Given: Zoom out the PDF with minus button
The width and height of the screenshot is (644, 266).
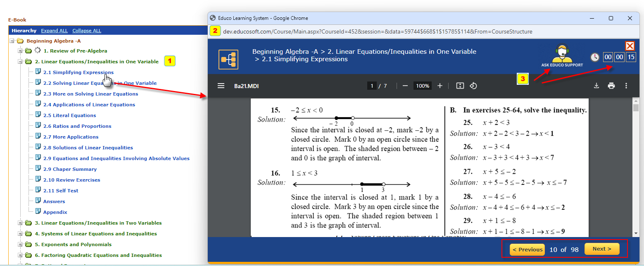Looking at the screenshot, I should coord(405,86).
